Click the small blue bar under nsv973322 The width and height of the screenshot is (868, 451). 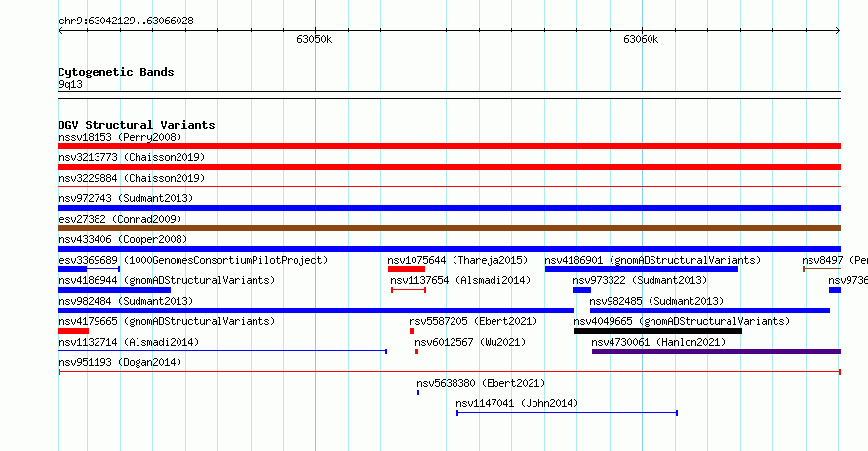(x=582, y=290)
